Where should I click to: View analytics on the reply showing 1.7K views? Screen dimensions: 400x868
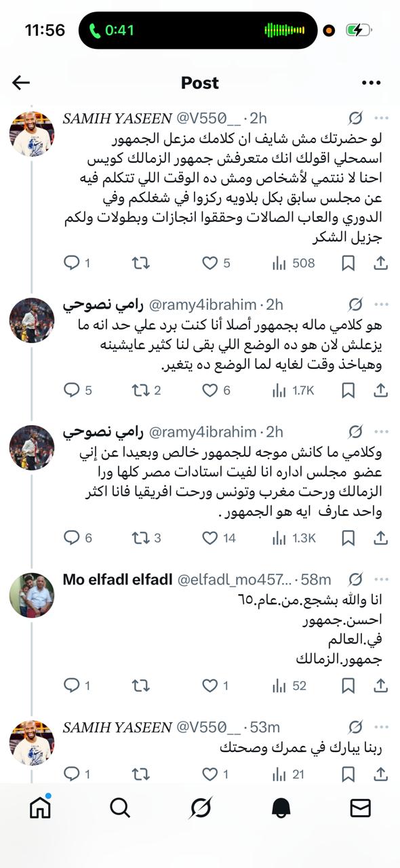pyautogui.click(x=278, y=391)
